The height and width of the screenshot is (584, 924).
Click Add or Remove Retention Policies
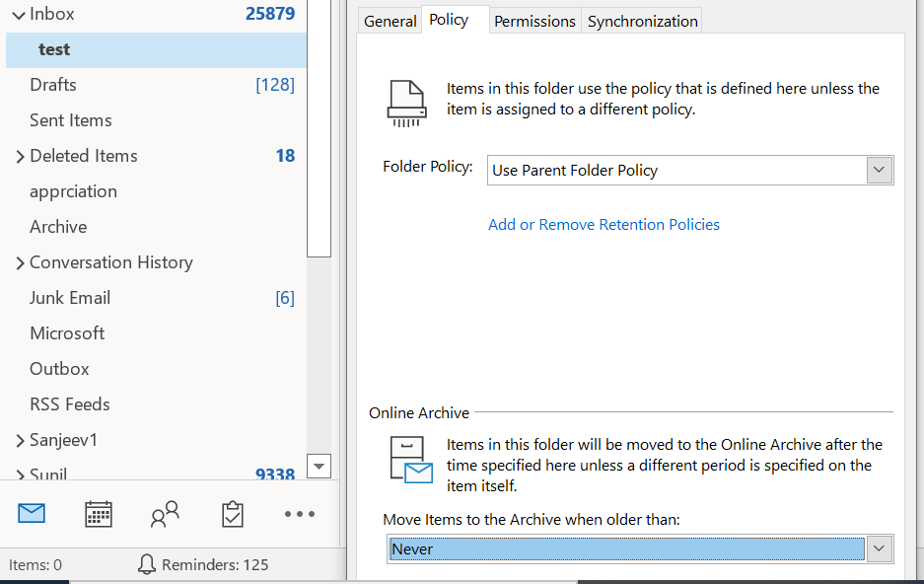tap(604, 224)
